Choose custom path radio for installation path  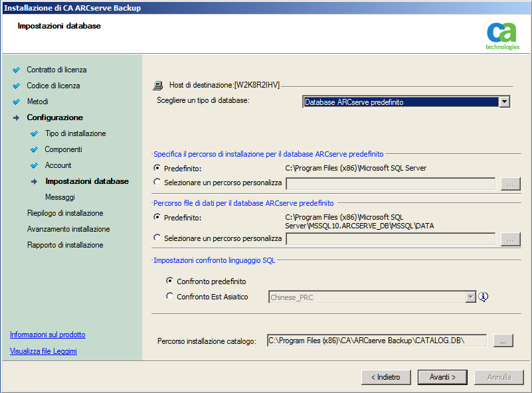[157, 182]
